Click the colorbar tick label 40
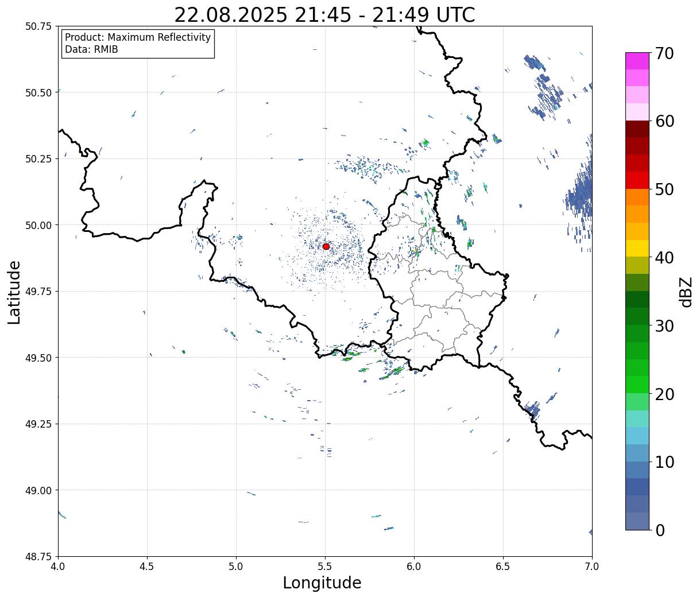The height and width of the screenshot is (597, 700). [x=664, y=258]
